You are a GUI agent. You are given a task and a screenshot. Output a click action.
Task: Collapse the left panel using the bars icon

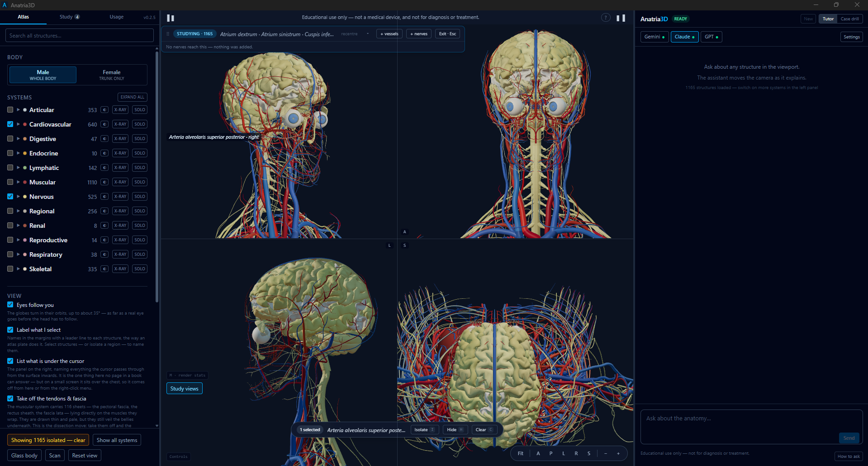click(171, 18)
